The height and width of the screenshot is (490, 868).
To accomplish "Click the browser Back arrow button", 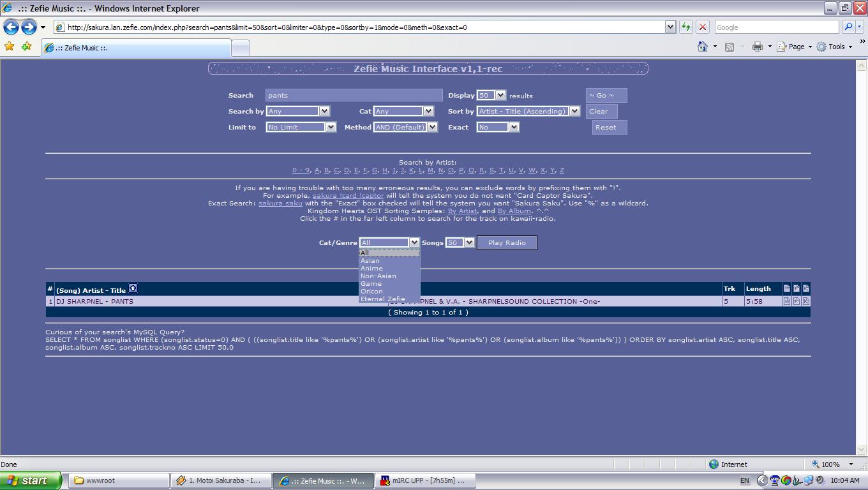I will click(11, 27).
